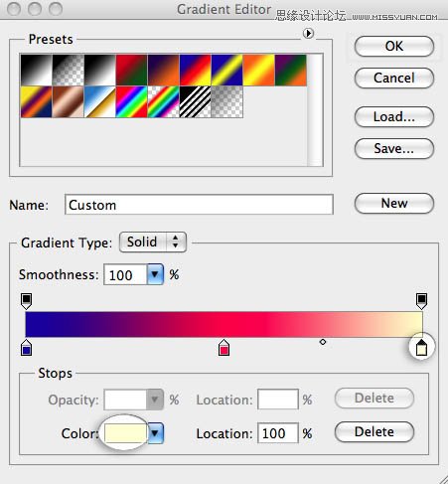Open the Smoothness slider dropdown arrow
This screenshot has width=448, height=484.
coord(155,274)
